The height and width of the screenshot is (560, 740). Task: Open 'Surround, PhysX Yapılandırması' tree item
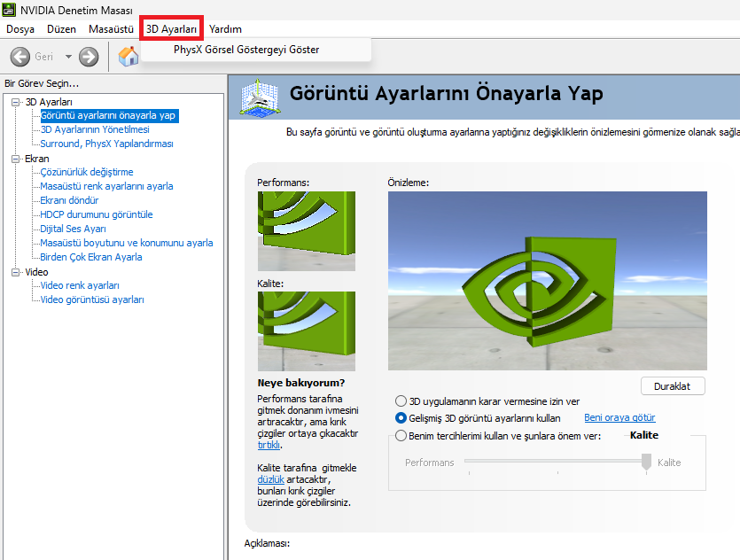click(106, 144)
